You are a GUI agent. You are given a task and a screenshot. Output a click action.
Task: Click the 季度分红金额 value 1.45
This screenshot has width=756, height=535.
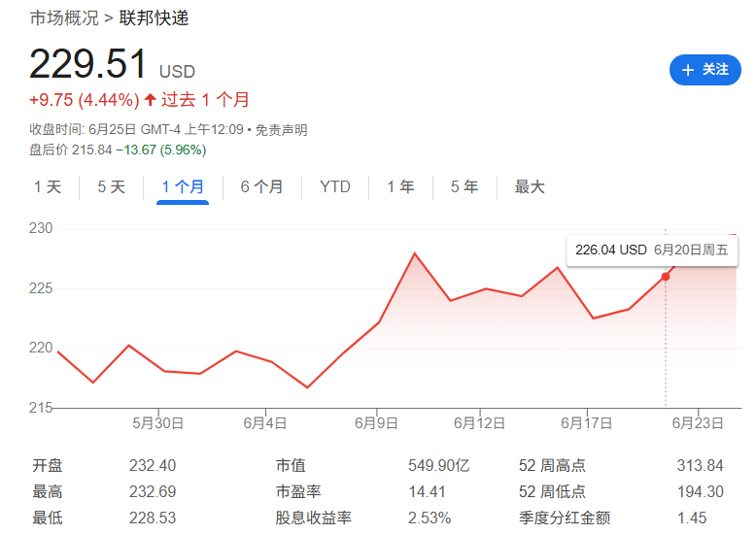[692, 518]
